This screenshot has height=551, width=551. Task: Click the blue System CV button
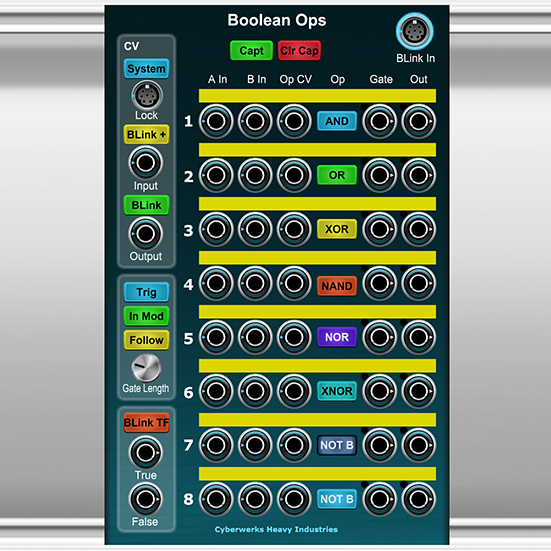147,69
